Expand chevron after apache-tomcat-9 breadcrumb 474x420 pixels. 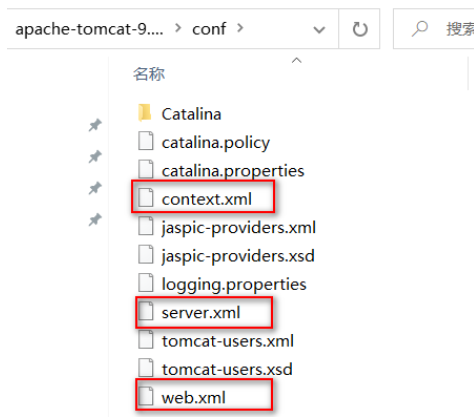point(178,28)
